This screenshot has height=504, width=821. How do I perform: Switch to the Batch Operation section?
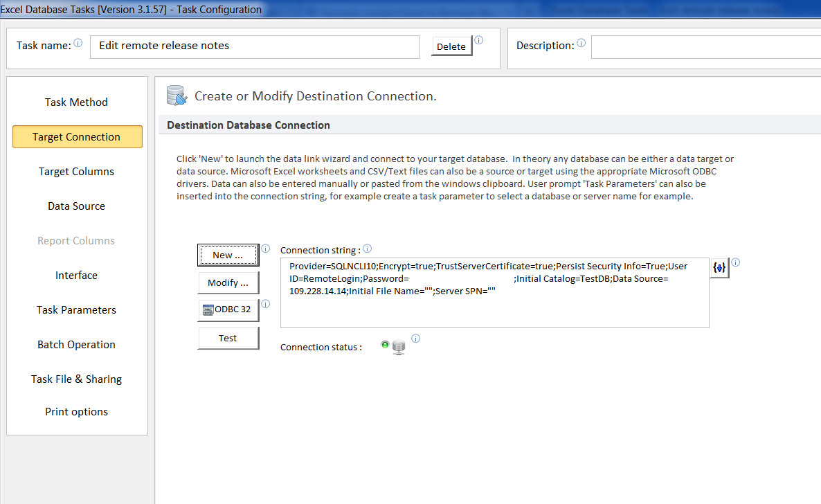[x=76, y=344]
